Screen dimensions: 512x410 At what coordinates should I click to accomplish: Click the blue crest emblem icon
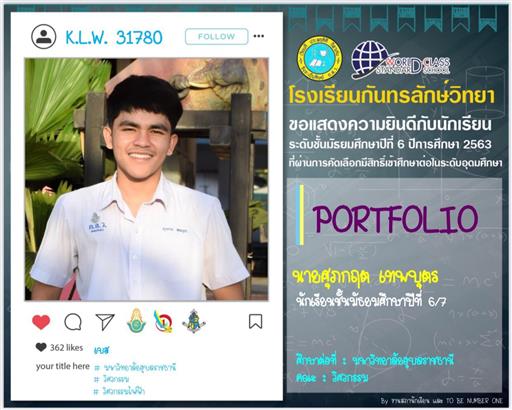pyautogui.click(x=194, y=321)
